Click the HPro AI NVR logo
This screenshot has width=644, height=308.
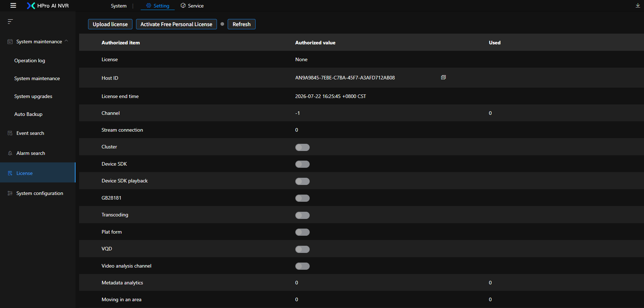[48, 6]
